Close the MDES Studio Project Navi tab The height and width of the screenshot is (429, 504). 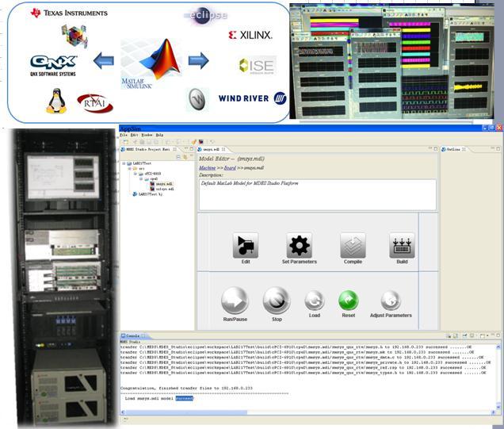click(174, 149)
